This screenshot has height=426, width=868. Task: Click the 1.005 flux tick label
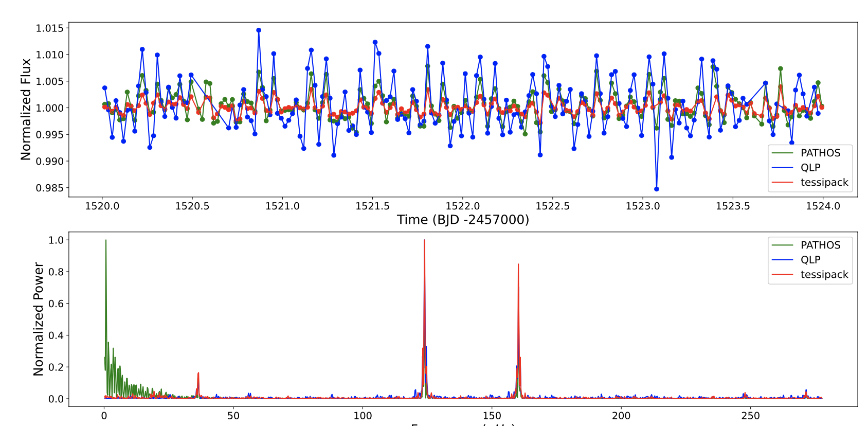pos(50,81)
